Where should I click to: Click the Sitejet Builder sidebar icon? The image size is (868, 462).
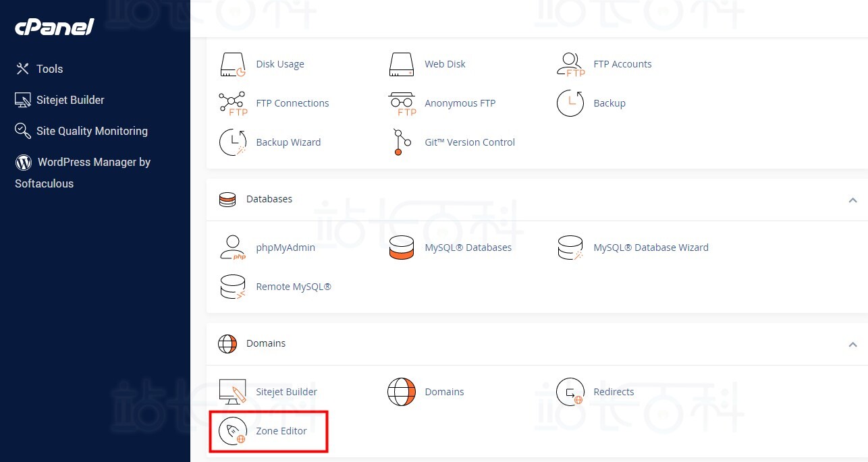click(x=23, y=100)
